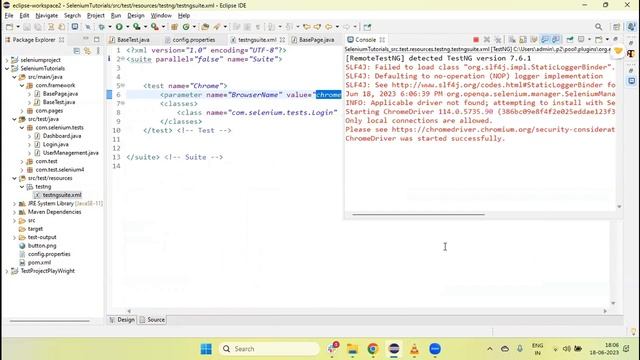Click the New file toolbar icon
640x360 pixels.
(x=9, y=27)
